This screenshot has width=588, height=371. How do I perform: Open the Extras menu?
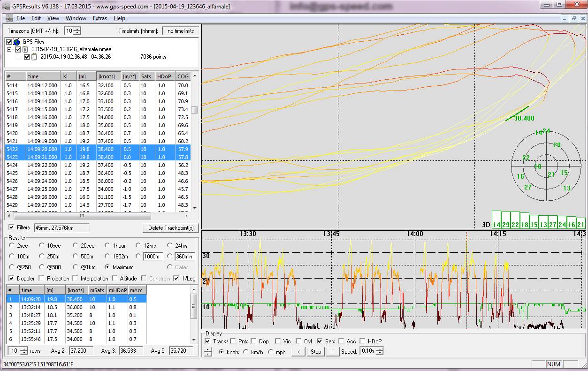99,18
